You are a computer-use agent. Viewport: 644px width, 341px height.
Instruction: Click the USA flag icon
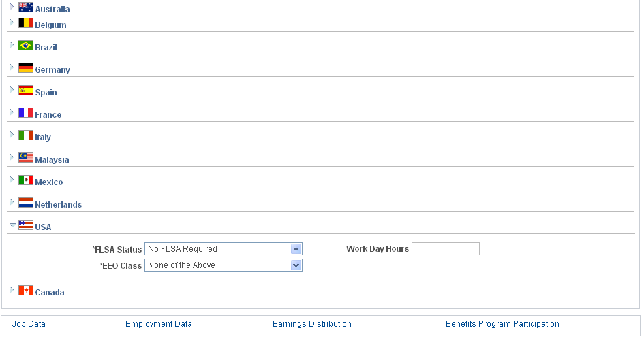pos(25,225)
